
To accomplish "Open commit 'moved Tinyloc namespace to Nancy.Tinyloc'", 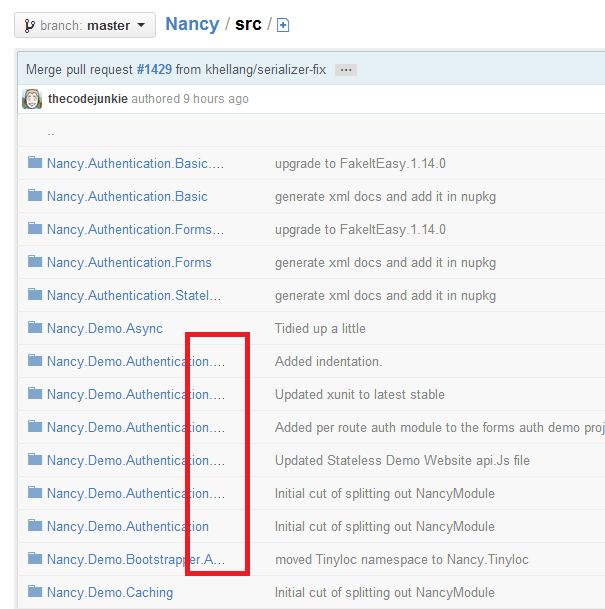I will [402, 560].
